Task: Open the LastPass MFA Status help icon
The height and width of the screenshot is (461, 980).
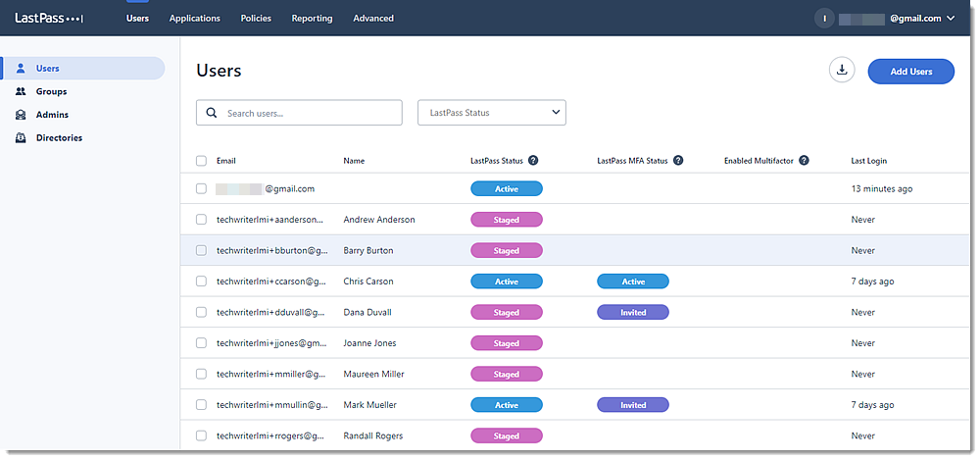Action: pos(678,160)
